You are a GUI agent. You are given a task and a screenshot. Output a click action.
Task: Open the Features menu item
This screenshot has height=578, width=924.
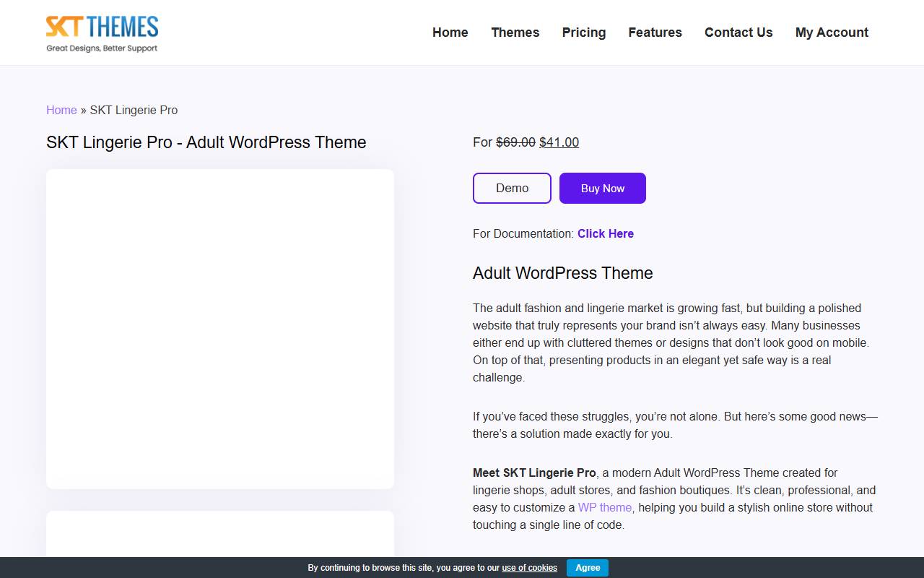655,33
